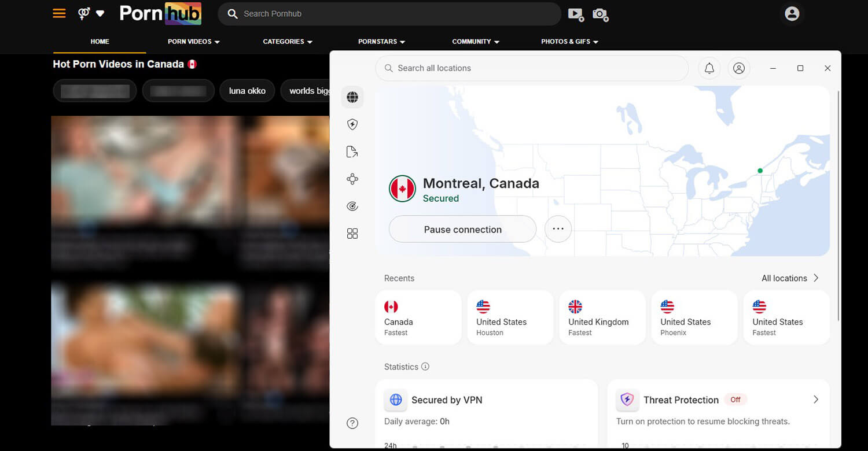
Task: Click the photo upload camera icon in header
Action: click(601, 14)
